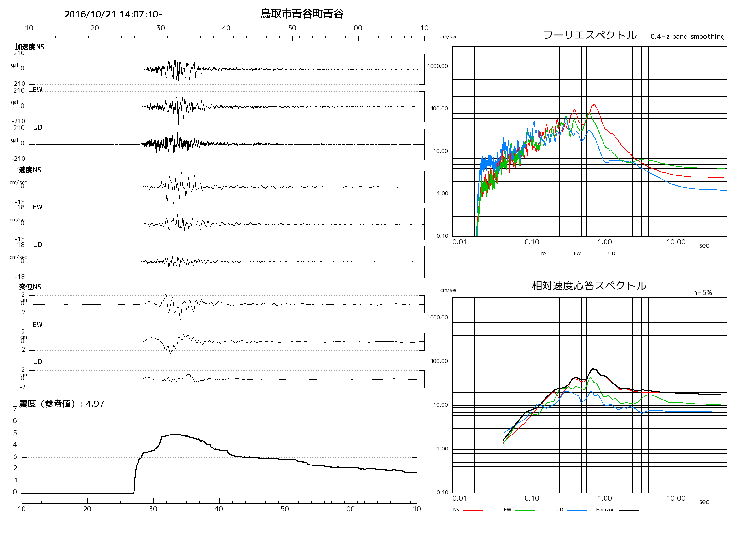
Task: Click the EW label of velocity plot
Action: pos(38,207)
